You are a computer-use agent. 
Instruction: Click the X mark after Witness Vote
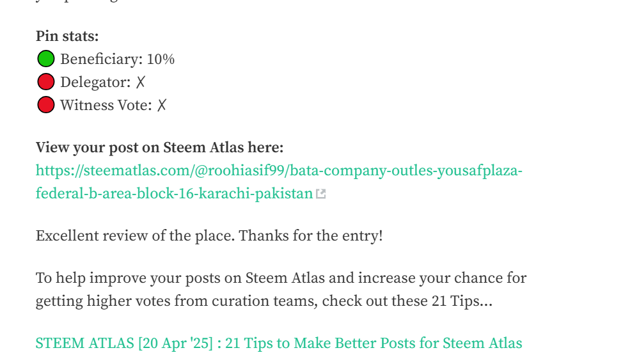pos(162,105)
